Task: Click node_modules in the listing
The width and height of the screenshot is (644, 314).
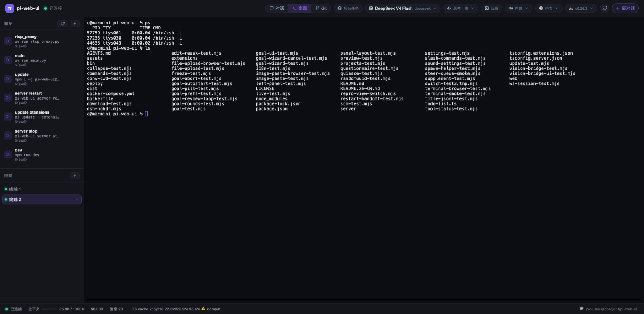Action: coord(272,99)
